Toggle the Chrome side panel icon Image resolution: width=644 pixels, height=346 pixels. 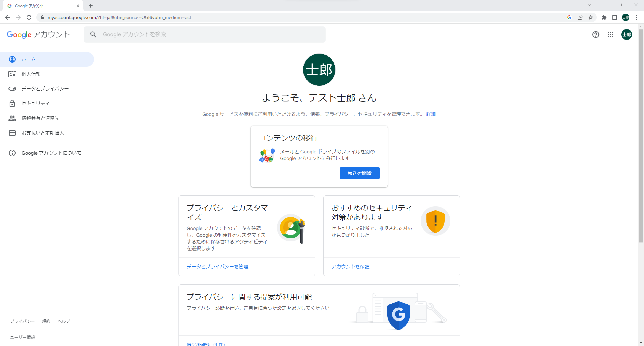615,17
